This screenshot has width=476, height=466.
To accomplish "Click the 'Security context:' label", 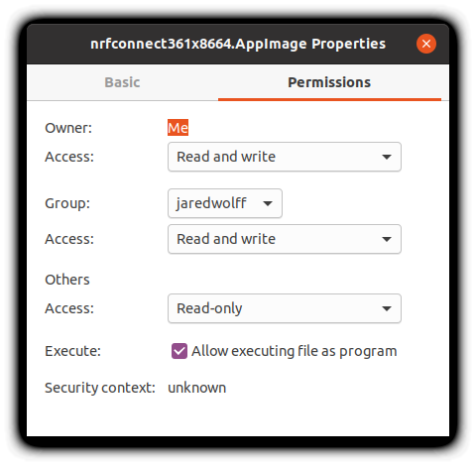I will tap(100, 388).
